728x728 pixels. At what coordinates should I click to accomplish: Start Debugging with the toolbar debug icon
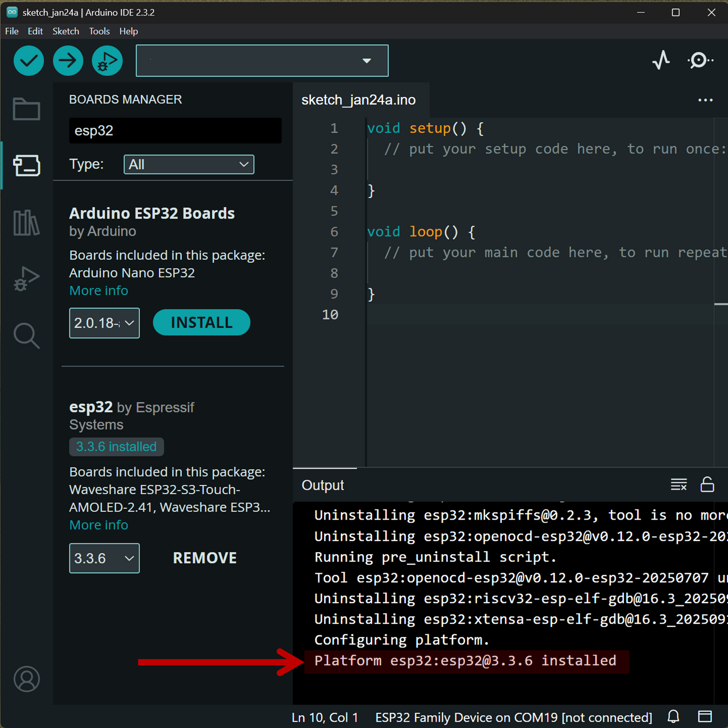click(x=107, y=61)
